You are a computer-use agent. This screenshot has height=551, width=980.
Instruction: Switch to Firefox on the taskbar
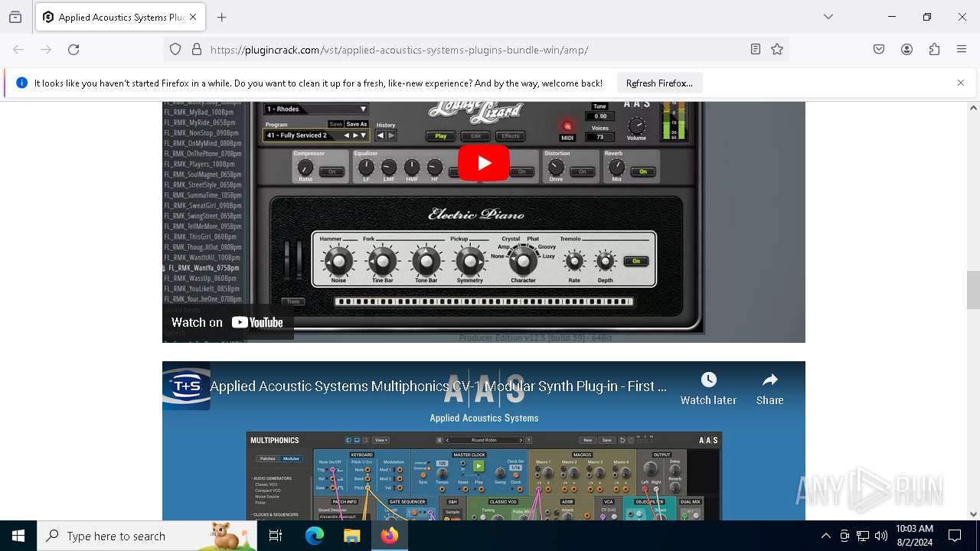click(389, 536)
